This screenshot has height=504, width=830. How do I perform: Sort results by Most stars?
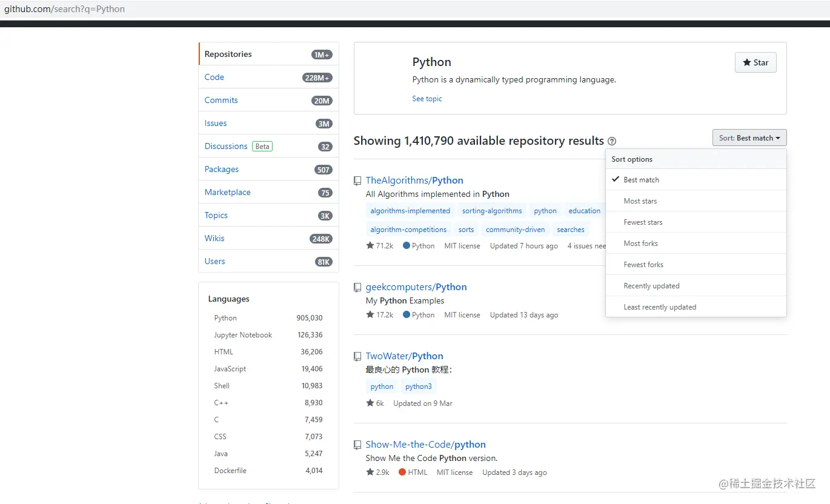pyautogui.click(x=696, y=201)
